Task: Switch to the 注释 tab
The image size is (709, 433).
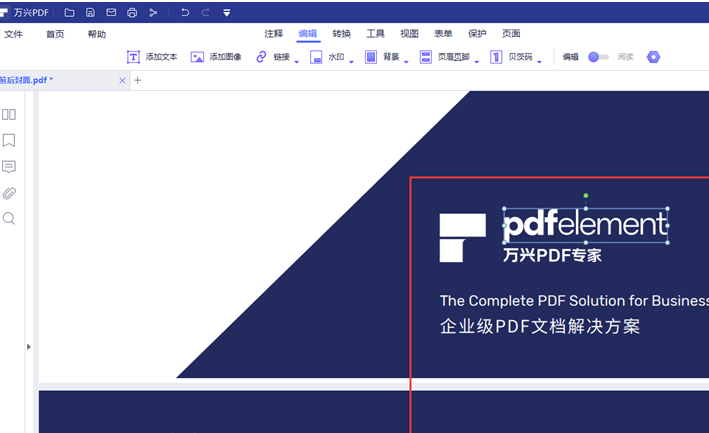Action: [274, 34]
